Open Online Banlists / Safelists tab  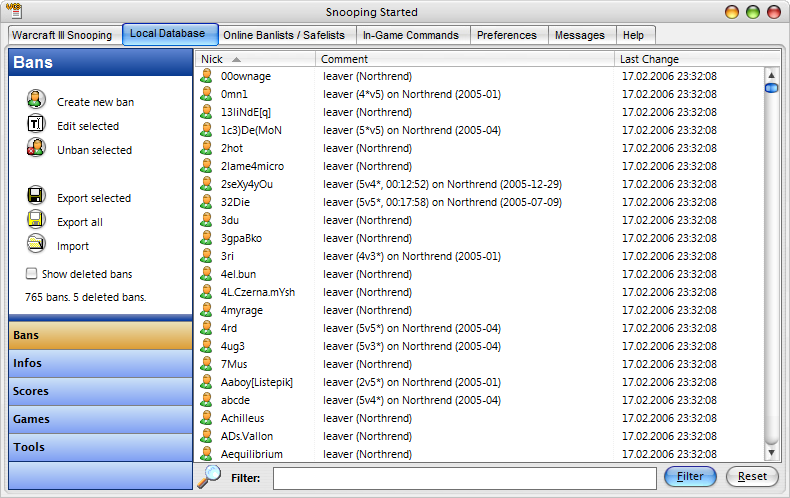(x=286, y=35)
